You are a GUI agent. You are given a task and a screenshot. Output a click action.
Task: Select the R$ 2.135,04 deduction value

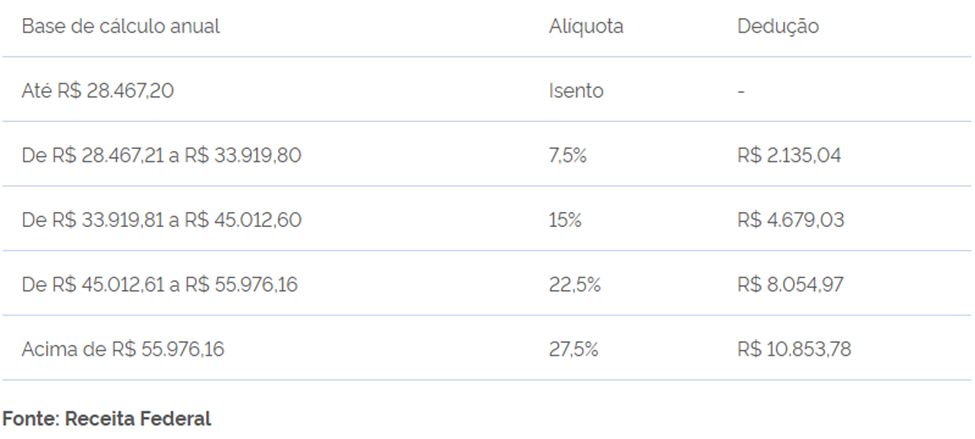coord(793,156)
